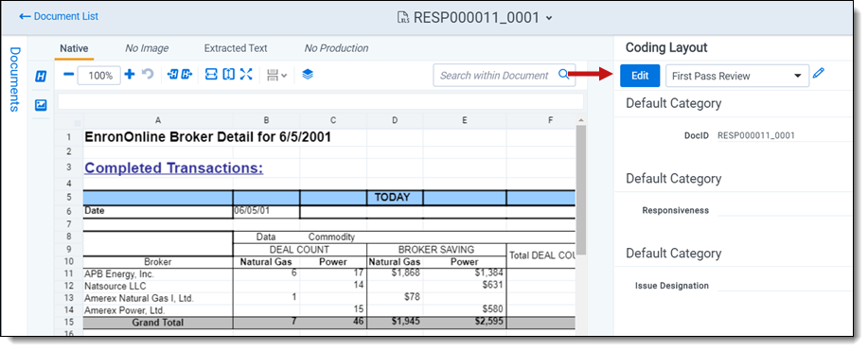Viewport: 868px width, 351px height.
Task: Click the Issue Designation field
Action: [784, 285]
